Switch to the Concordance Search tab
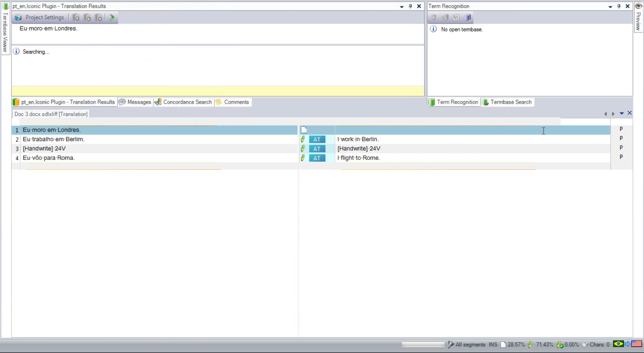The image size is (644, 353). 184,102
